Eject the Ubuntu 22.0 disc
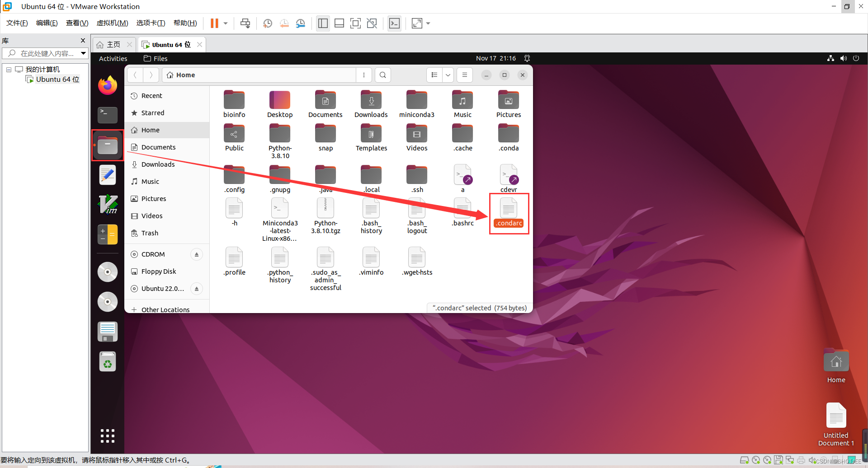The height and width of the screenshot is (468, 868). click(x=197, y=289)
